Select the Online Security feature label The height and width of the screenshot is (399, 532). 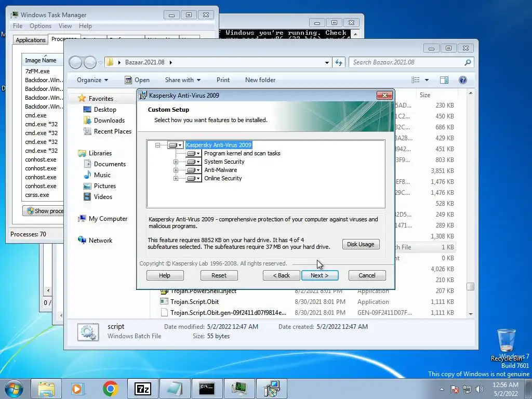tap(223, 179)
